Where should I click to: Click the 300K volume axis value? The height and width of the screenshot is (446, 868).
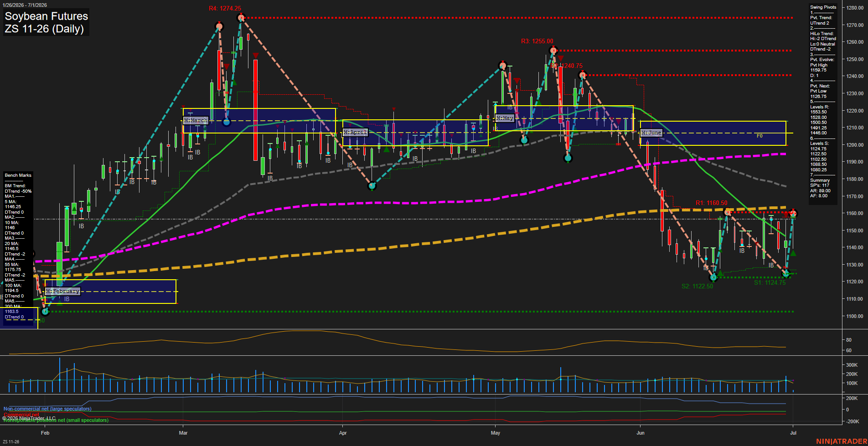(852, 365)
